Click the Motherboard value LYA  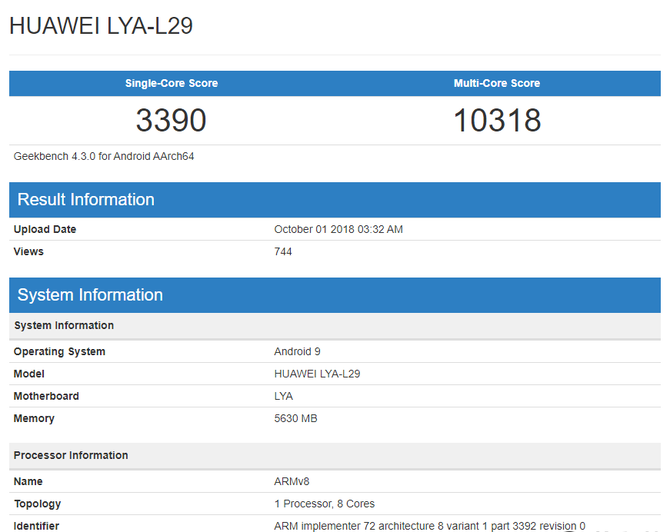[284, 396]
